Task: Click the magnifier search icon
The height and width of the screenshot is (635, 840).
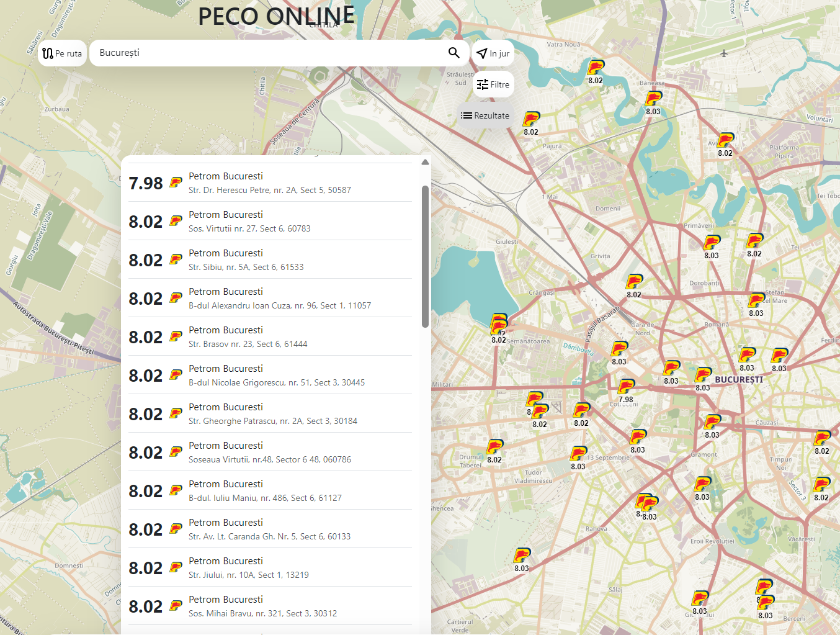Action: [x=454, y=53]
